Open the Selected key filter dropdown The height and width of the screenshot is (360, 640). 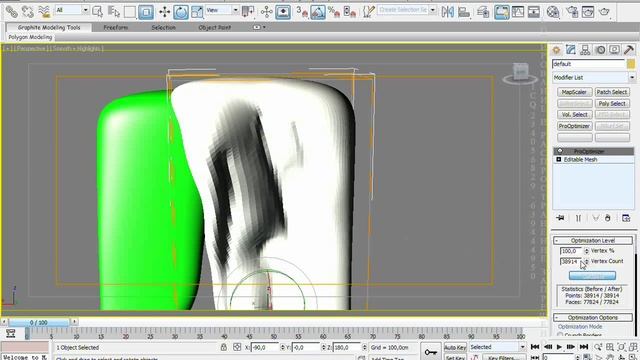click(x=522, y=347)
